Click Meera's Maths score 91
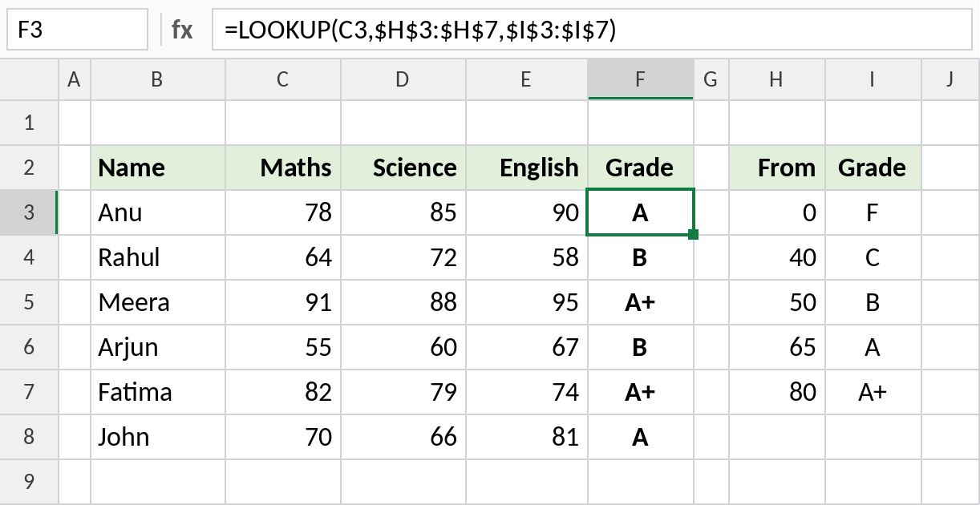Image resolution: width=980 pixels, height=505 pixels. coord(283,302)
